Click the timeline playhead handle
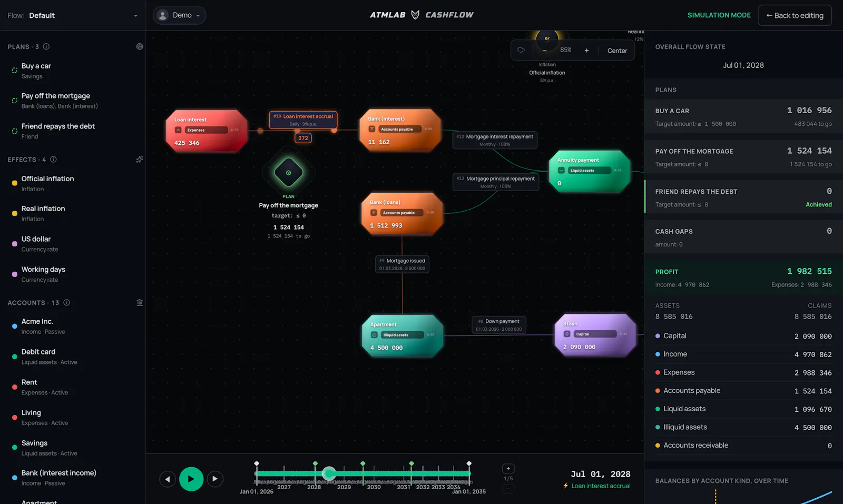This screenshot has height=504, width=843. 329,473
